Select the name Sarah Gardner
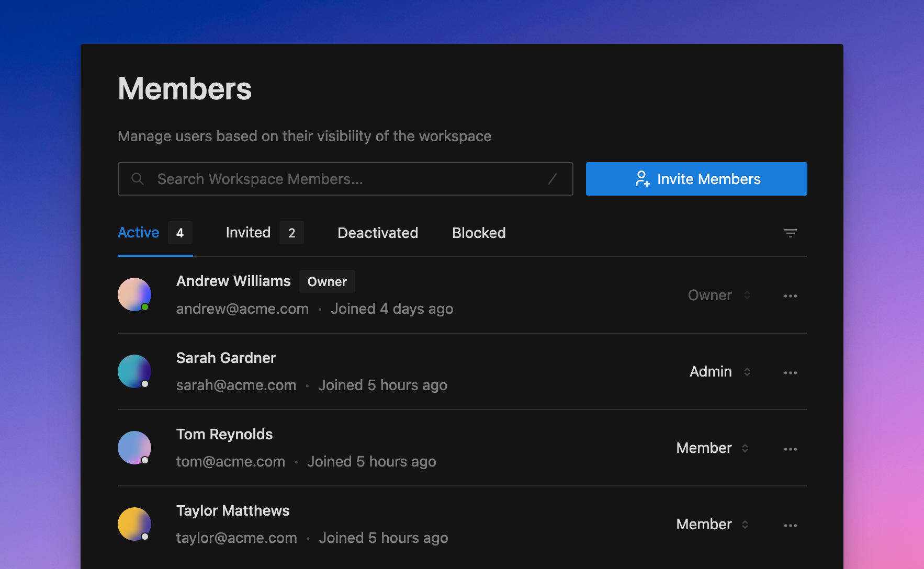The height and width of the screenshot is (569, 924). click(226, 358)
